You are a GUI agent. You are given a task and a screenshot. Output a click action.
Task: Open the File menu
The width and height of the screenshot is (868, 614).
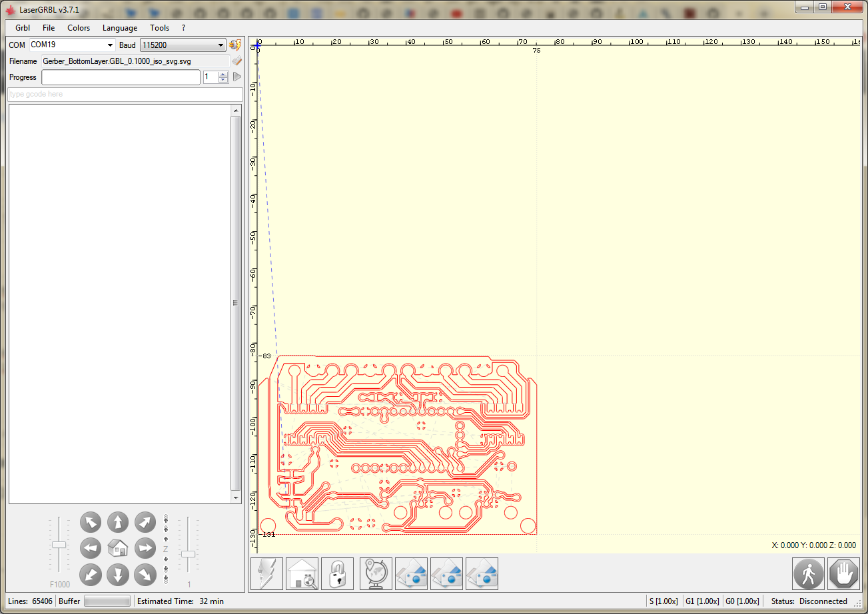coord(49,28)
